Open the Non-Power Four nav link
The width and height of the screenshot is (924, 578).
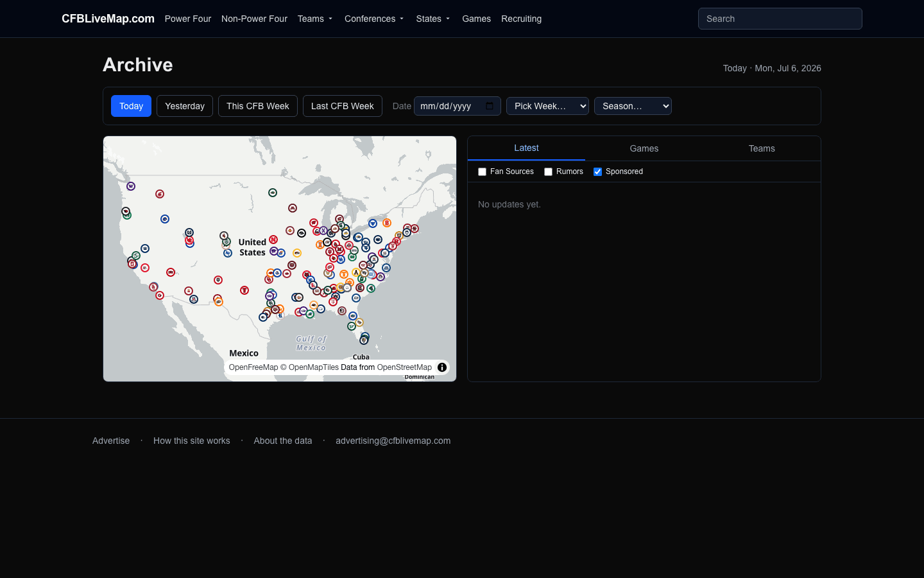tap(254, 19)
